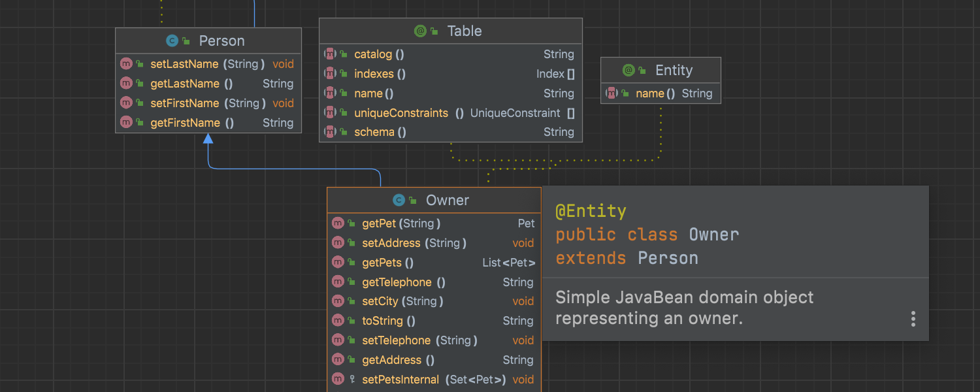This screenshot has height=392, width=980.
Task: Click method icon beside setFirstName
Action: point(127,103)
